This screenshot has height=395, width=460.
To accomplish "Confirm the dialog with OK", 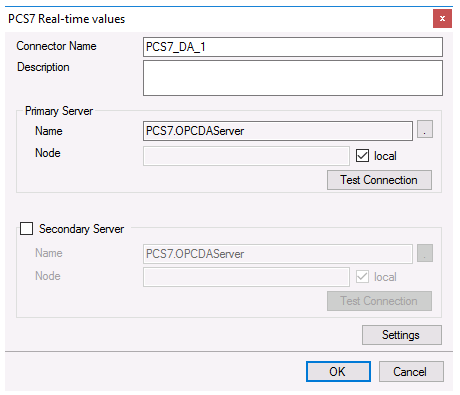I will coord(338,372).
